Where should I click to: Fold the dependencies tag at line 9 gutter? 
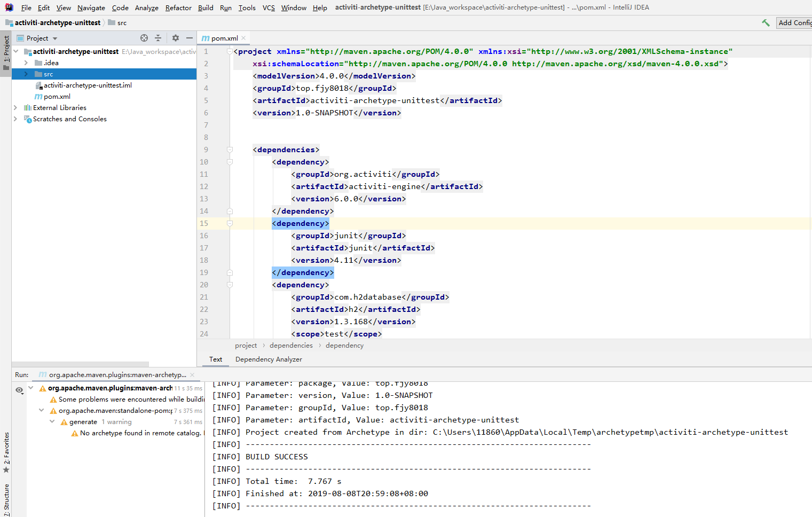(230, 150)
